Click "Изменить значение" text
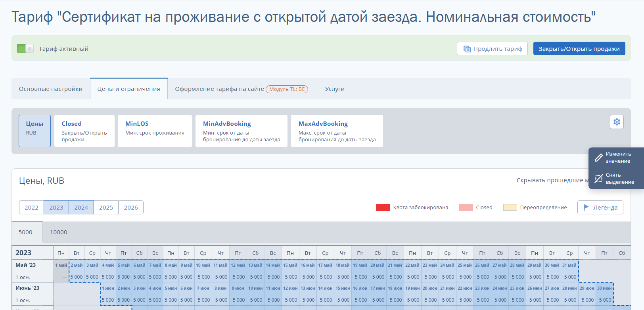The width and height of the screenshot is (644, 310). tap(618, 157)
